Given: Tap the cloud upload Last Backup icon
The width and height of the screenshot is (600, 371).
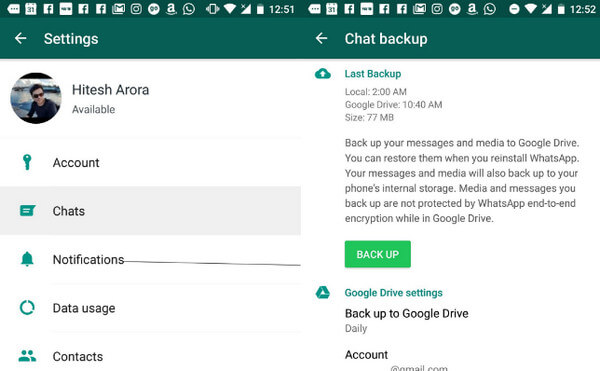Looking at the screenshot, I should [x=323, y=73].
